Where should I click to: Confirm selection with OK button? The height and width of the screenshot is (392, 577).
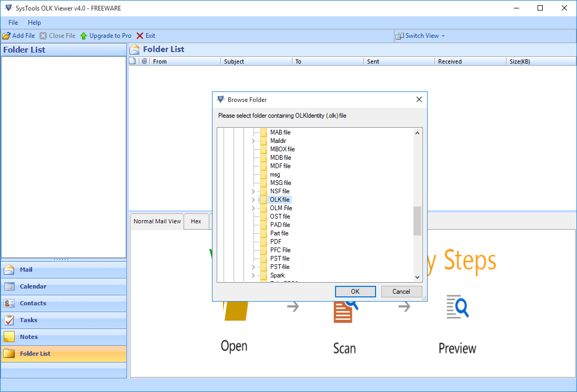tap(355, 292)
